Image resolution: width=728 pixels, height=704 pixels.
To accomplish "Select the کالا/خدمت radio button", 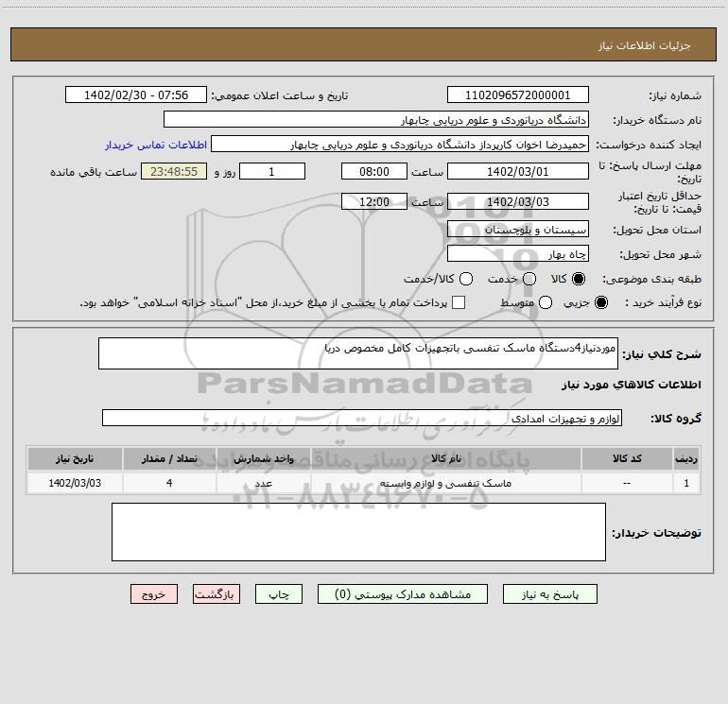I will coord(466,279).
